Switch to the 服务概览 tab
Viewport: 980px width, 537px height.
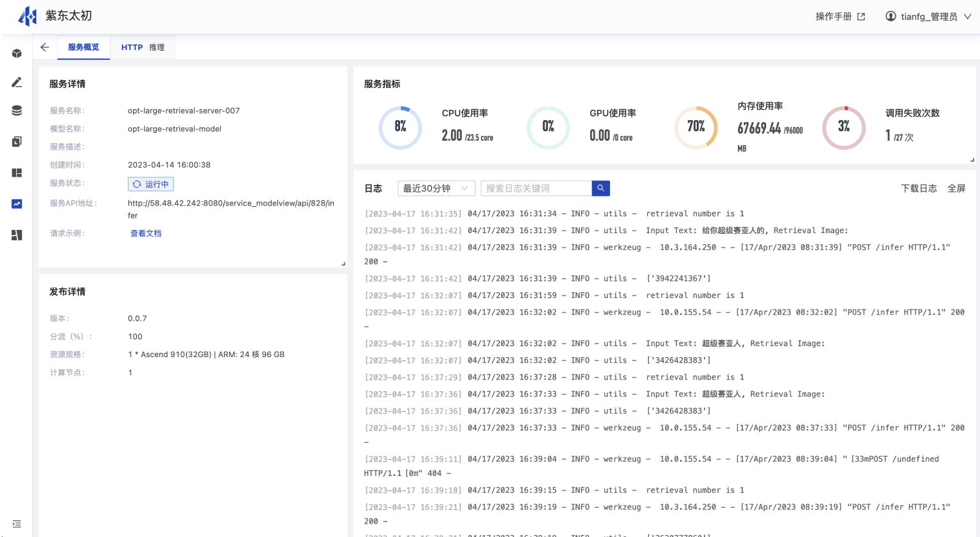pos(83,47)
